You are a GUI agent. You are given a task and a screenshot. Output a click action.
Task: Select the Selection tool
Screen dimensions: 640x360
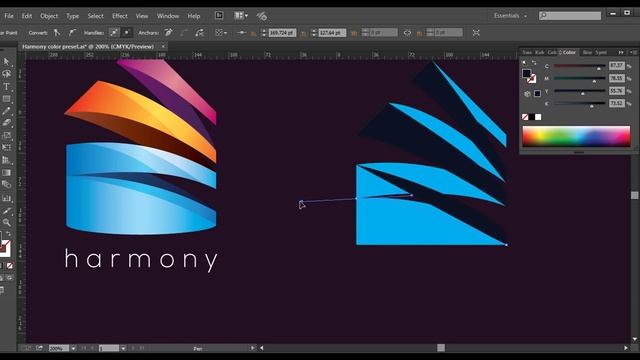pyautogui.click(x=6, y=61)
